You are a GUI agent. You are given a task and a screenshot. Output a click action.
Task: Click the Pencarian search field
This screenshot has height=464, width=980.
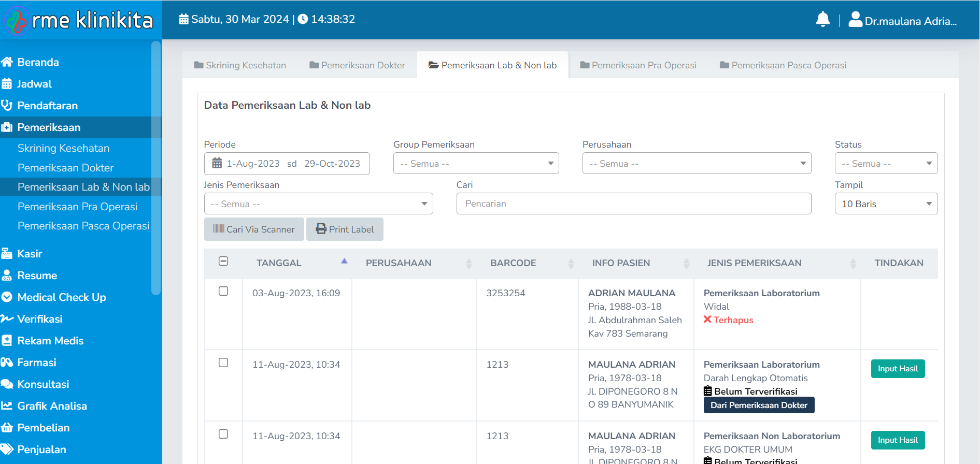coord(633,204)
